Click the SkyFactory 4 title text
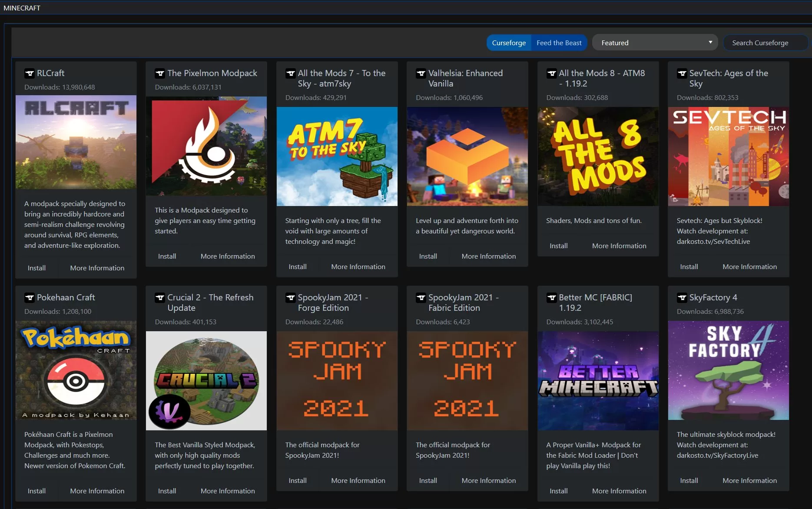 (x=713, y=297)
